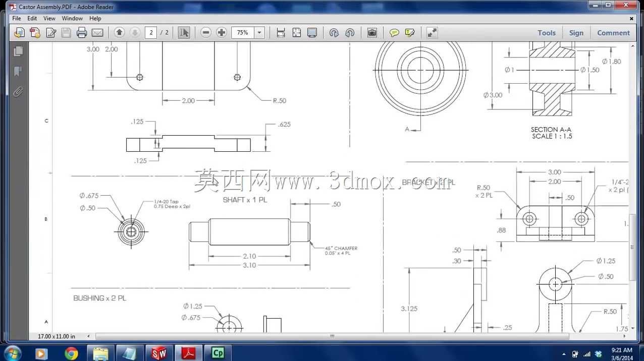
Task: Click the SECTION A-A label text
Action: coord(551,130)
